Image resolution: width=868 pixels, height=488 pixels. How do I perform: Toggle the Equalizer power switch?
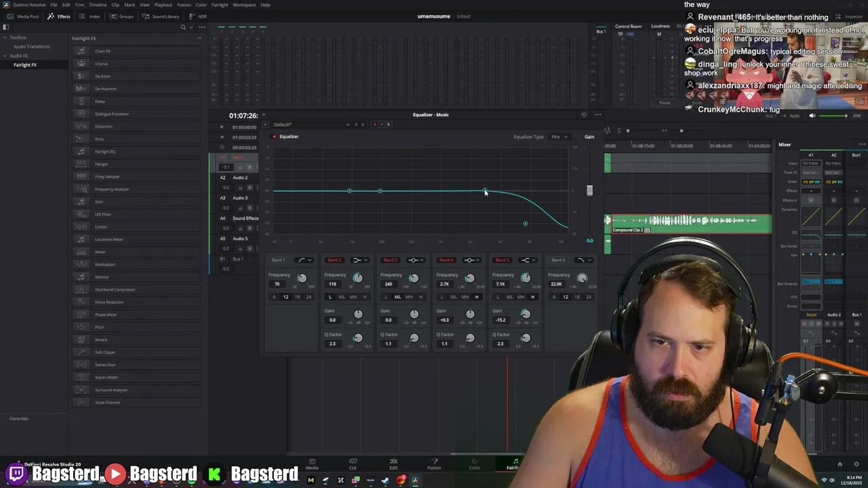click(274, 137)
